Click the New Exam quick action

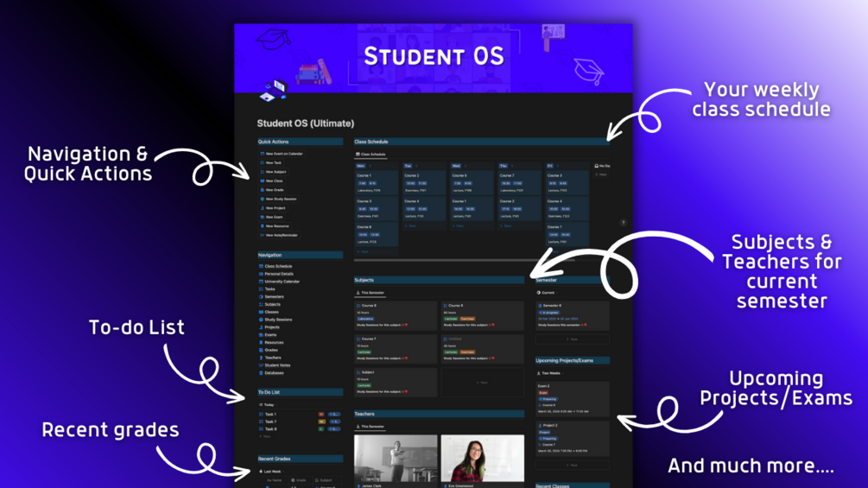tap(272, 217)
